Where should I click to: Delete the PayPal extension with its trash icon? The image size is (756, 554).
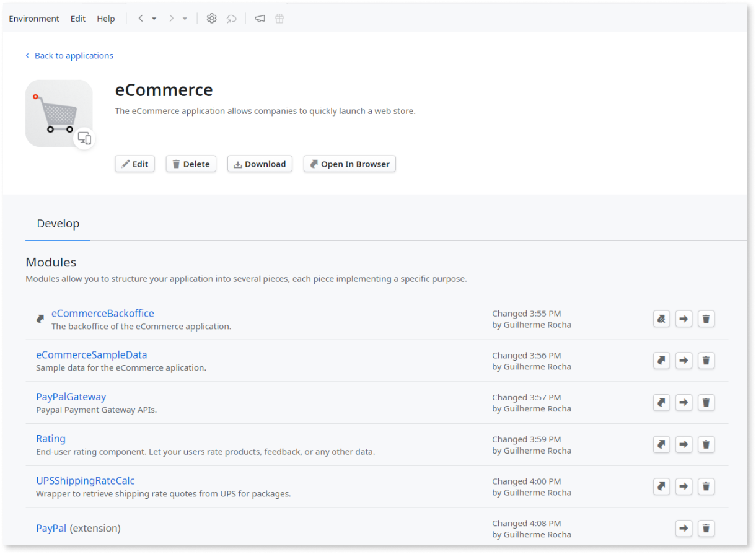(706, 528)
